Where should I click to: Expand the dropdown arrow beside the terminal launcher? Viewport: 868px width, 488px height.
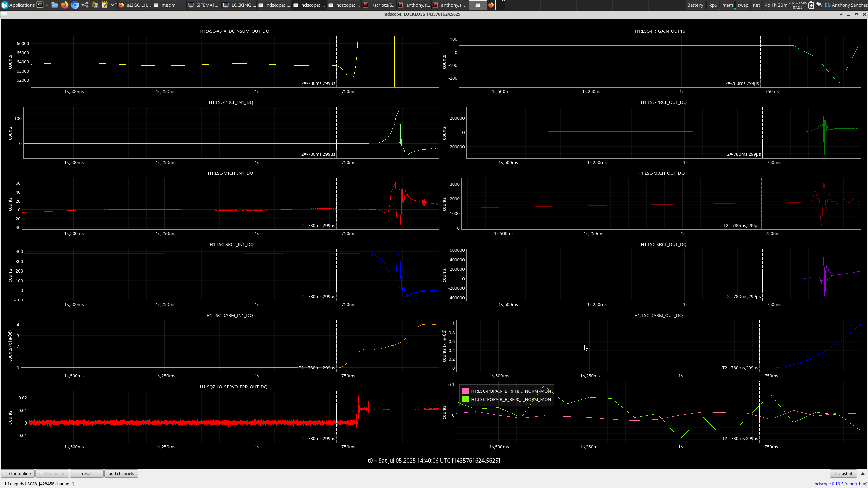pos(47,5)
